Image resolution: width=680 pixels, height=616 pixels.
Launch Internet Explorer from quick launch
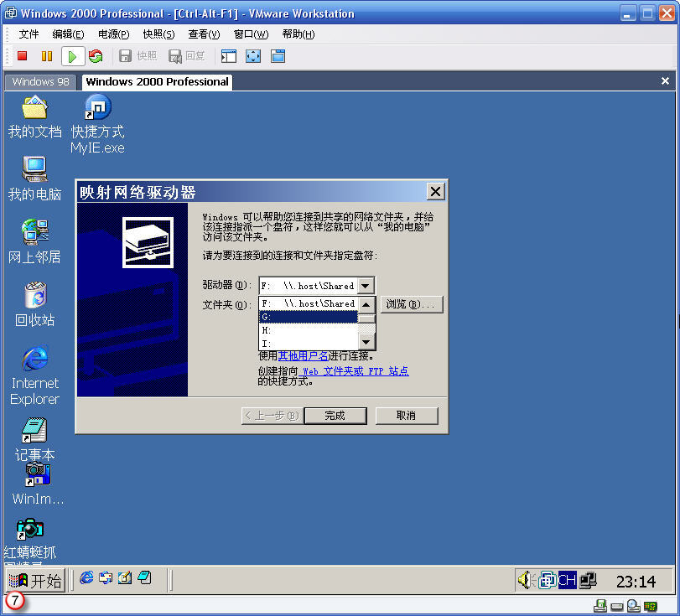coord(86,578)
